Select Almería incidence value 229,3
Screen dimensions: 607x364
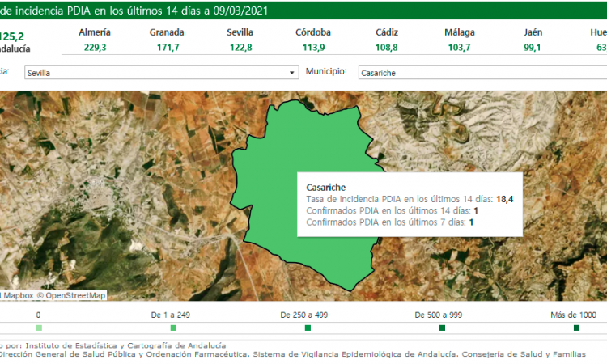[95, 48]
